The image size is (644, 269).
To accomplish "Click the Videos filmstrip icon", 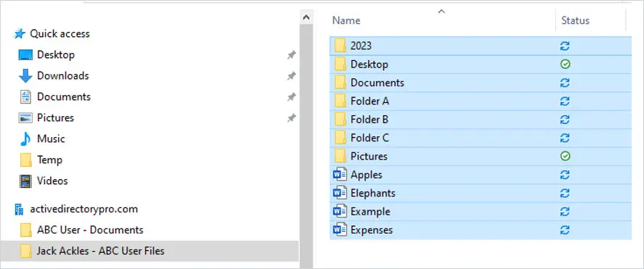I will pyautogui.click(x=25, y=181).
